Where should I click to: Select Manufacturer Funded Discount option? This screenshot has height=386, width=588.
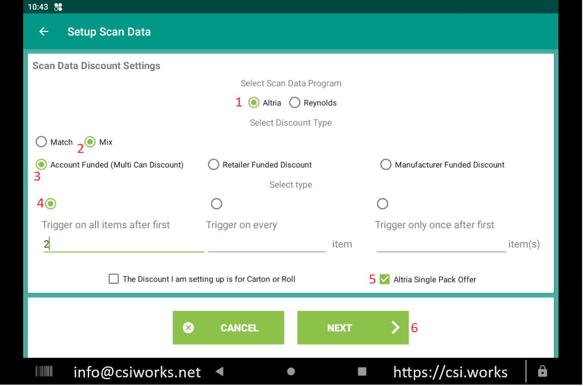point(386,165)
